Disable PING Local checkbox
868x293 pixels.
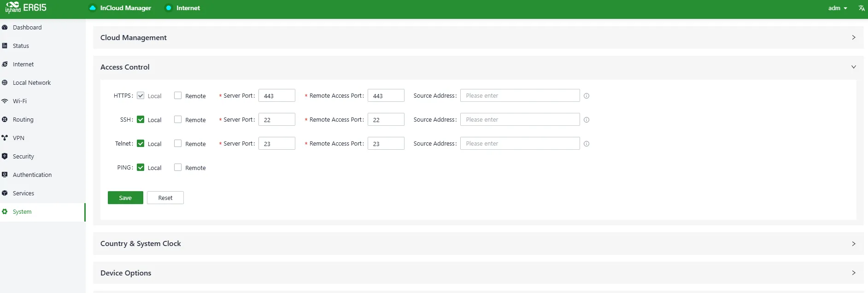tap(141, 167)
